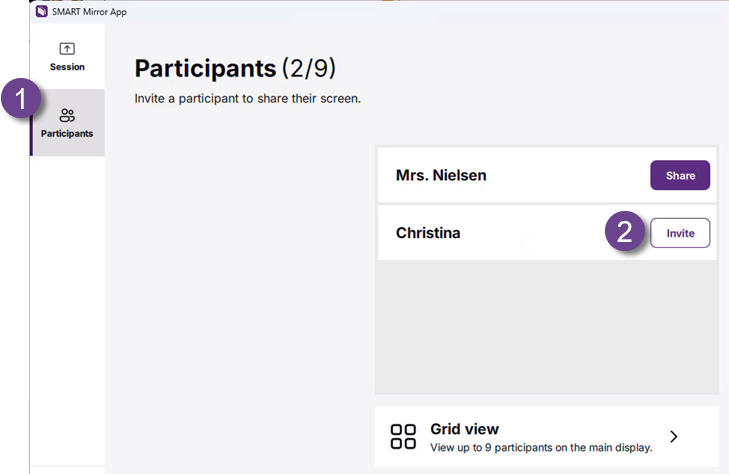Switch to the Participants tab label

coord(67,133)
